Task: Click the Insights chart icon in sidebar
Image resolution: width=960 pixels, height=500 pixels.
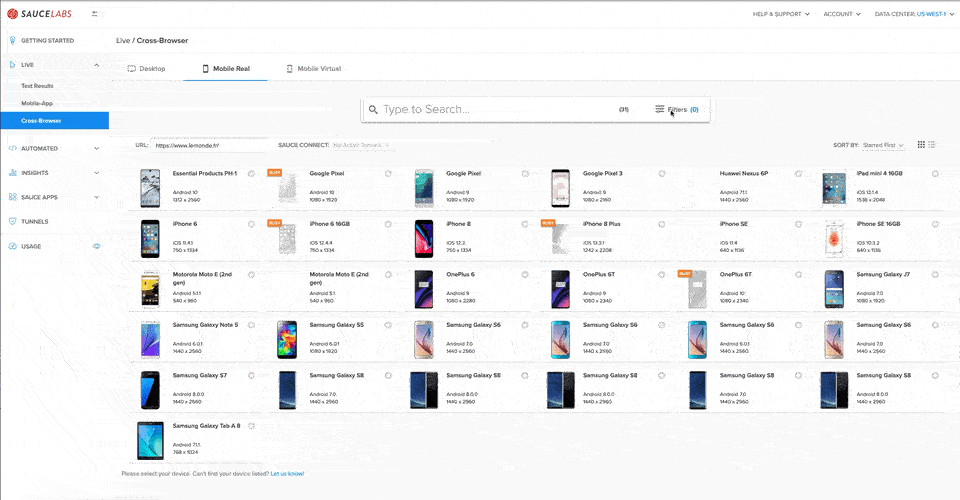Action: pos(12,173)
